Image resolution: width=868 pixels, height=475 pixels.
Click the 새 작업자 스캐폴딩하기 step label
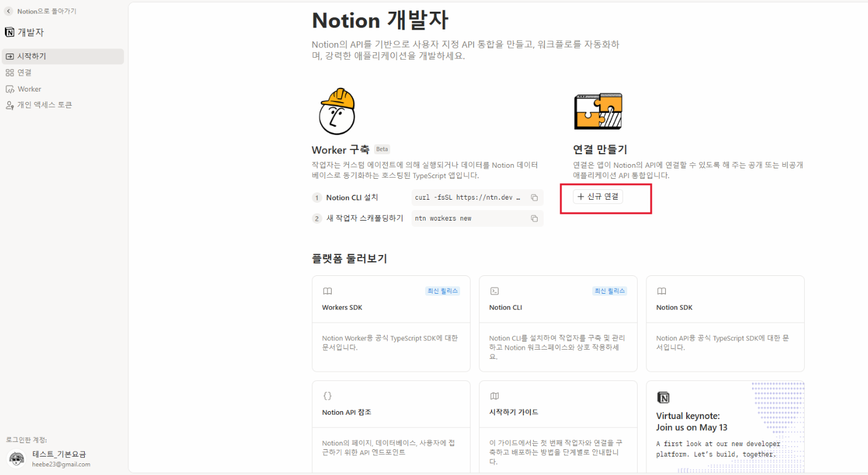[x=365, y=219]
